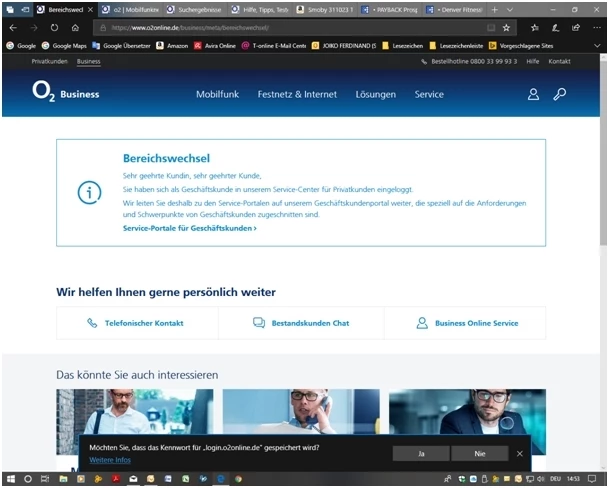Click Nie to never save password

[x=480, y=453]
